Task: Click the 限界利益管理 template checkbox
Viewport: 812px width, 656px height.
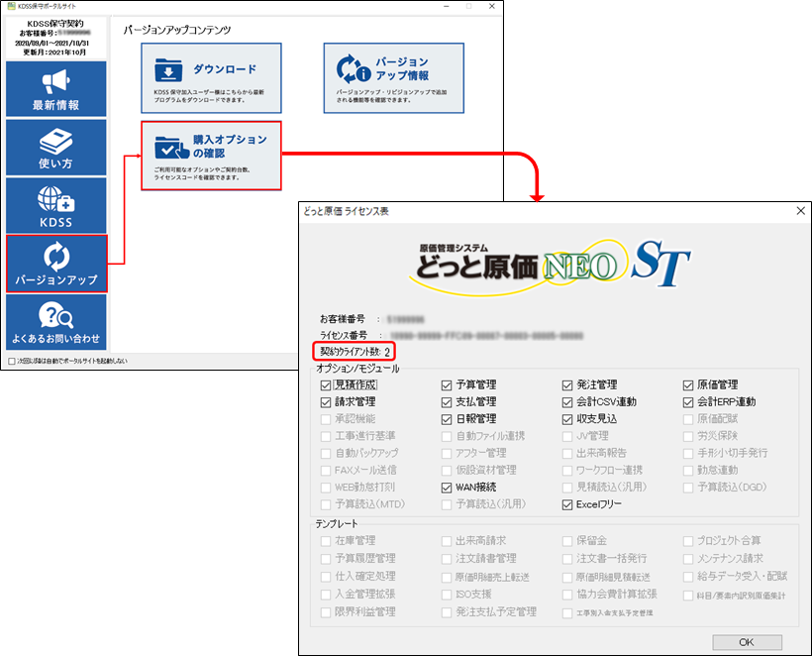Action: pyautogui.click(x=326, y=613)
